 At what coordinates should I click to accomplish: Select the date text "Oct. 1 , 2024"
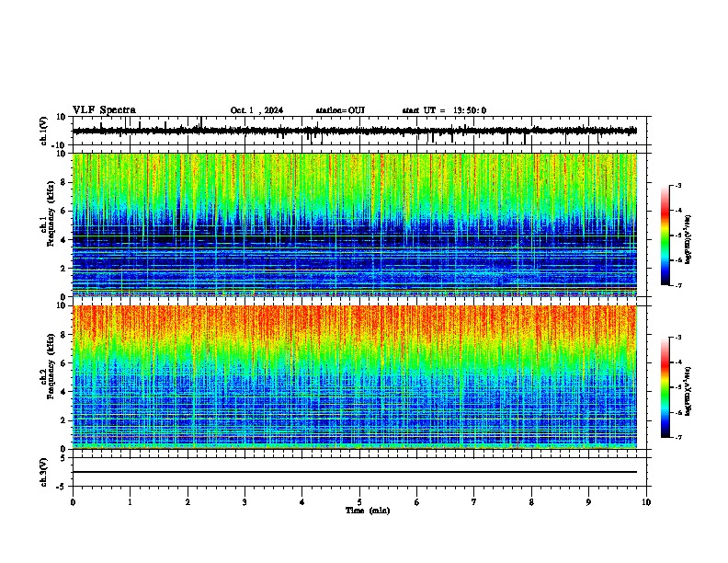pos(256,110)
